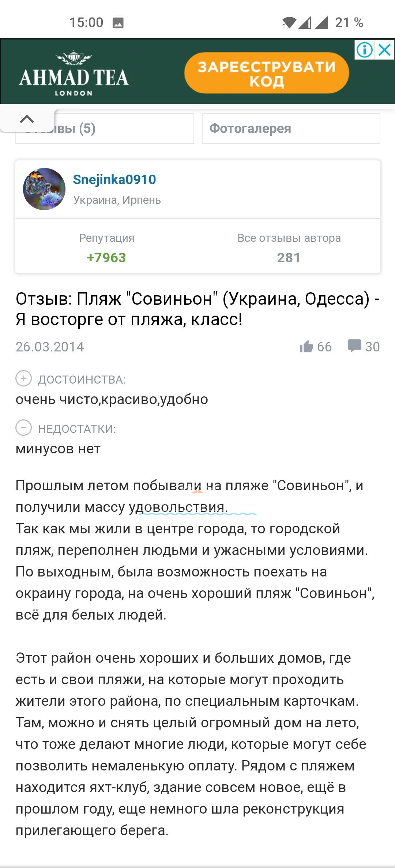Switch to the Фотогалерея tab
This screenshot has height=868, width=395.
pyautogui.click(x=291, y=129)
